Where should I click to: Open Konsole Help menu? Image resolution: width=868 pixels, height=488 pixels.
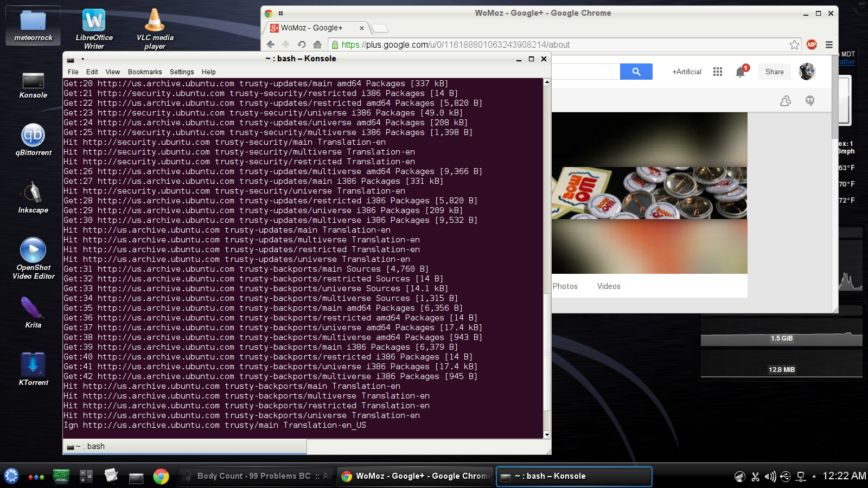[x=209, y=72]
